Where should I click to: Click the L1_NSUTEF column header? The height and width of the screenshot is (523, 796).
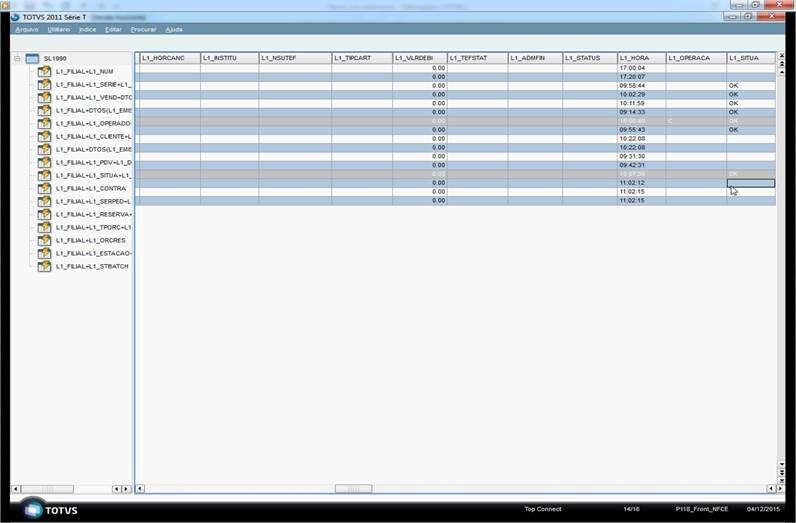click(295, 58)
